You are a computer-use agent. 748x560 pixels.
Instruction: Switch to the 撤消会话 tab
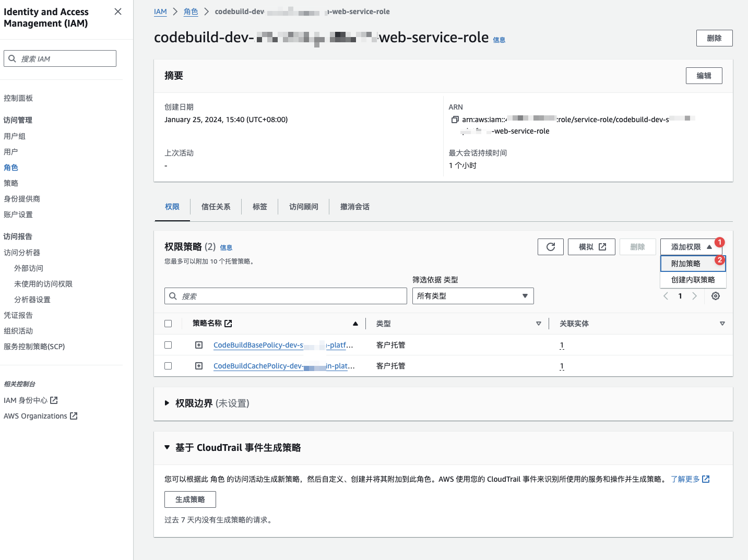pyautogui.click(x=355, y=207)
